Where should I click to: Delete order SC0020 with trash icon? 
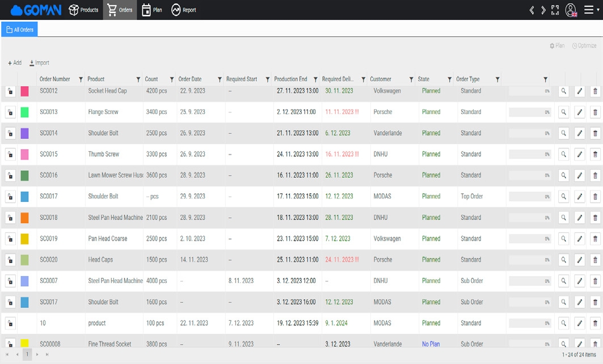point(595,260)
